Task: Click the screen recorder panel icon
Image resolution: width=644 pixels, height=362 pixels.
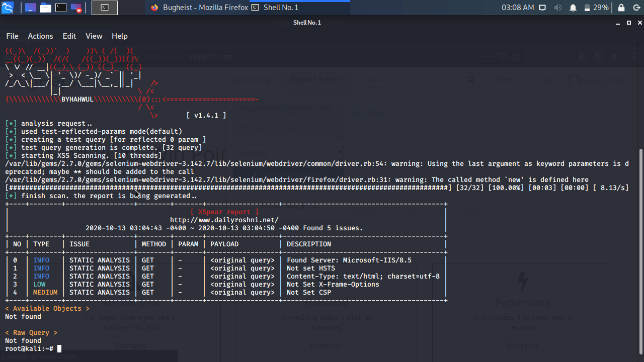Action: tap(76, 8)
